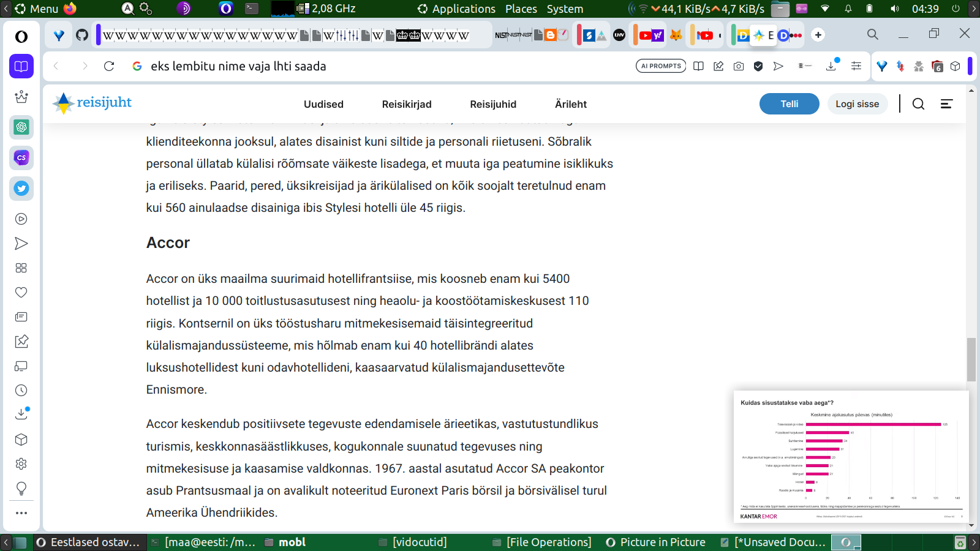
Task: Open reader mode book icon in address bar
Action: pos(698,66)
